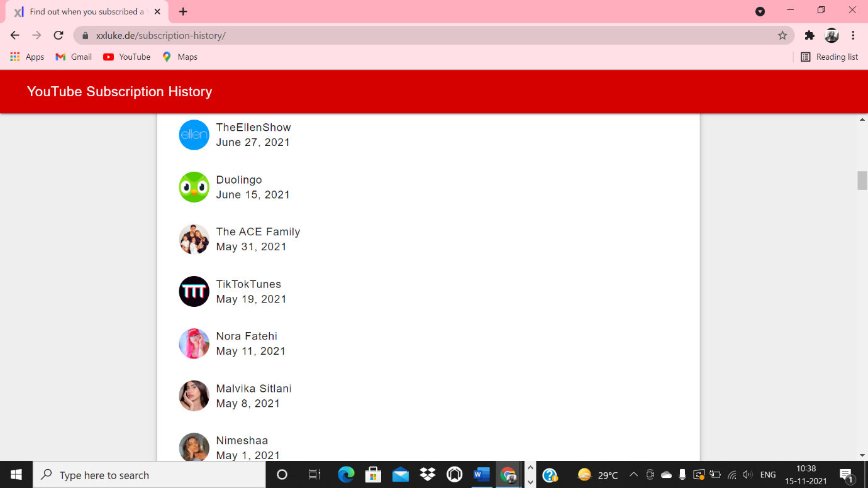Viewport: 868px width, 488px height.
Task: Switch the ENG input language
Action: pos(767,475)
